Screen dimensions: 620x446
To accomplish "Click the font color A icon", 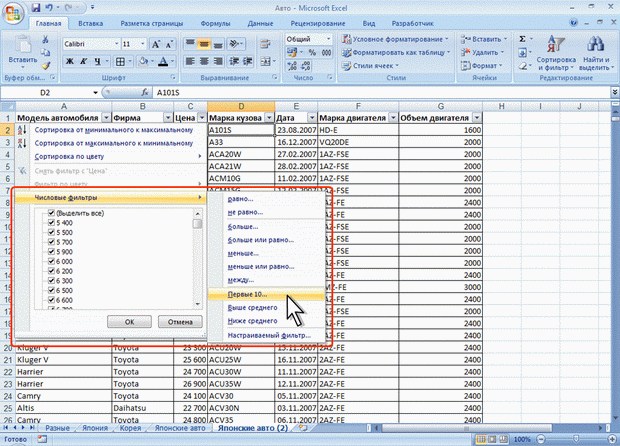I will 163,61.
